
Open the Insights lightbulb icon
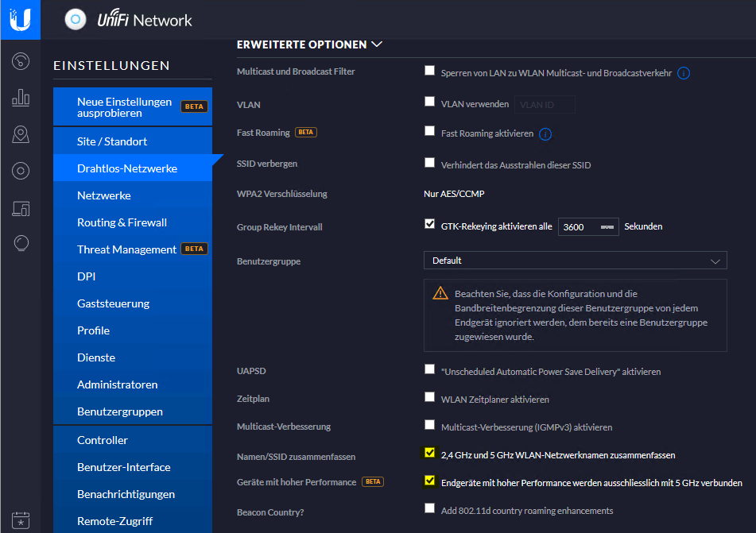[21, 243]
